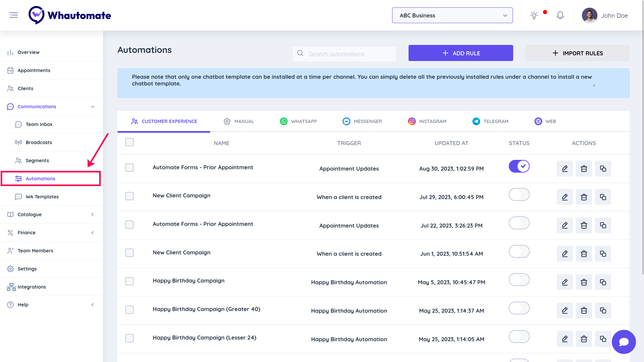
Task: Open the ABC Business dropdown
Action: 452,15
